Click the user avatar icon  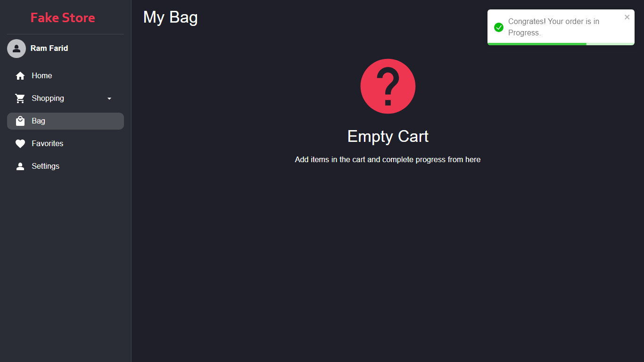point(17,49)
